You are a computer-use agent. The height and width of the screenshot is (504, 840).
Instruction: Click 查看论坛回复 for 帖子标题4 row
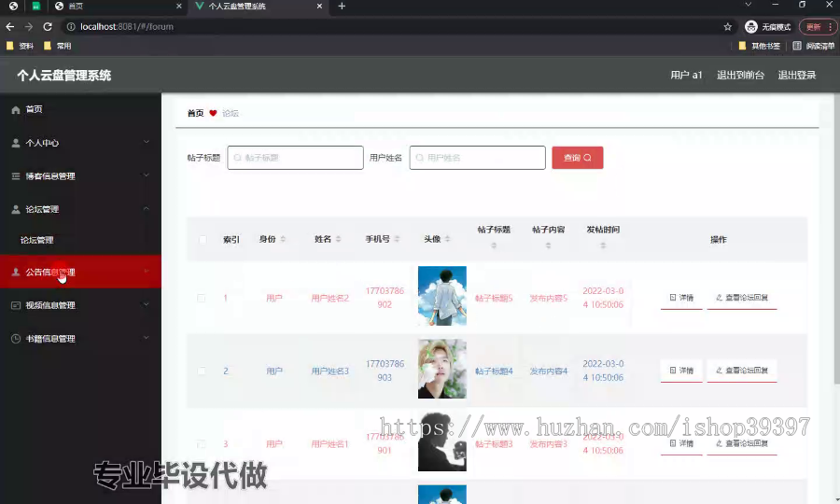(x=742, y=371)
